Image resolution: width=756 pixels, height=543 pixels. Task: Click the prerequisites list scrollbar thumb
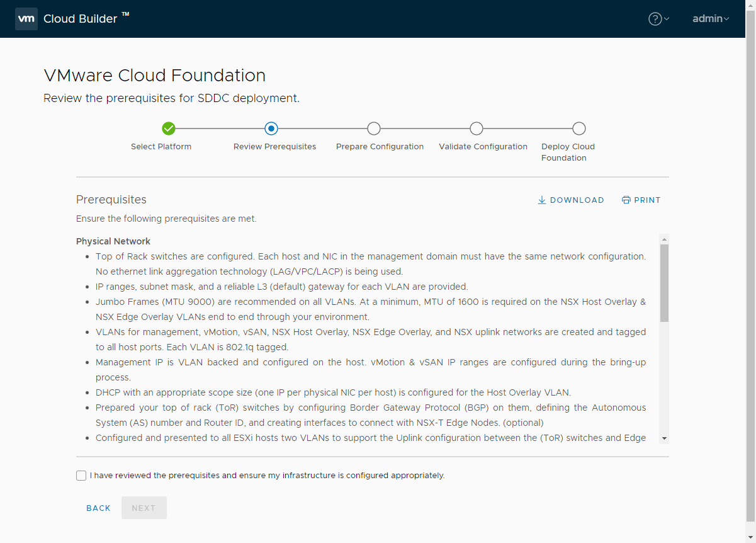[x=664, y=283]
